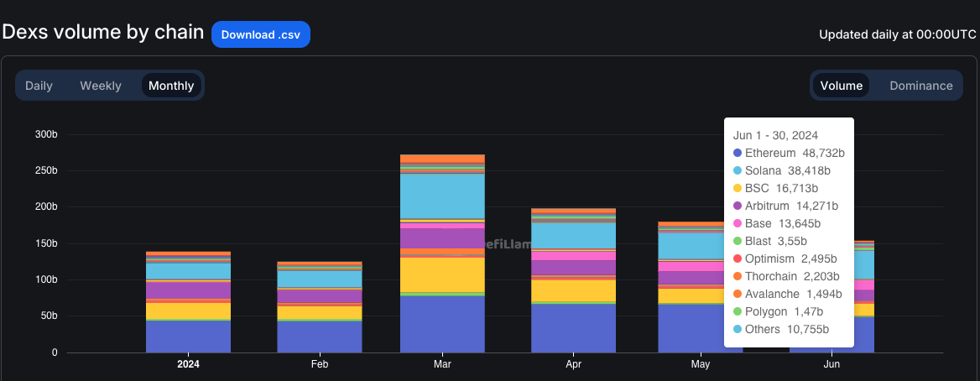
Task: Click the yellow BSC dot in tooltip
Action: click(x=738, y=188)
